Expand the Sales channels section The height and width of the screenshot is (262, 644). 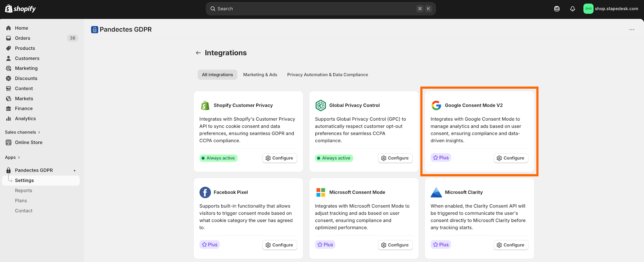click(23, 132)
